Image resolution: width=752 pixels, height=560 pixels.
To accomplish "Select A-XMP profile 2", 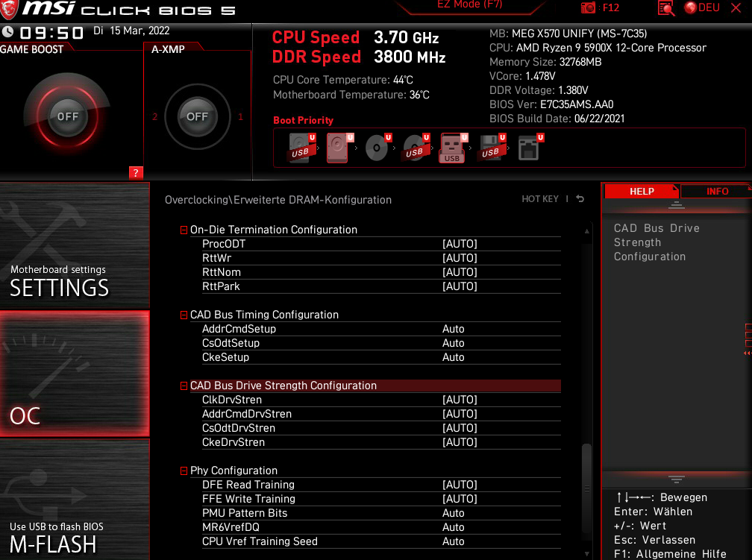I will [x=154, y=116].
